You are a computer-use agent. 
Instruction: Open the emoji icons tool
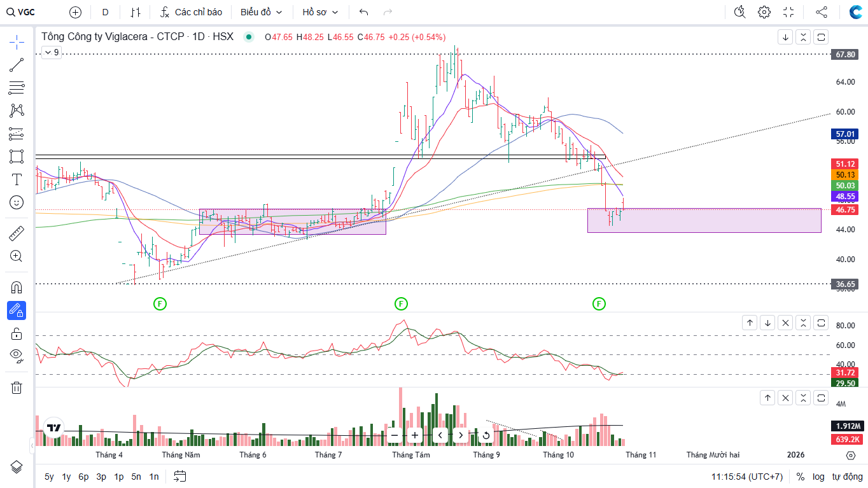click(17, 202)
